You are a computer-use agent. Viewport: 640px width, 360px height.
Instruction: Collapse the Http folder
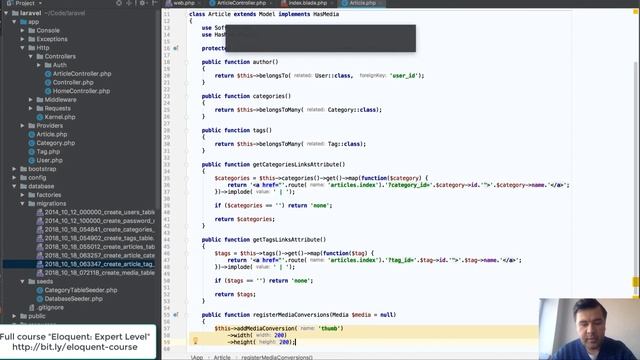[x=22, y=48]
